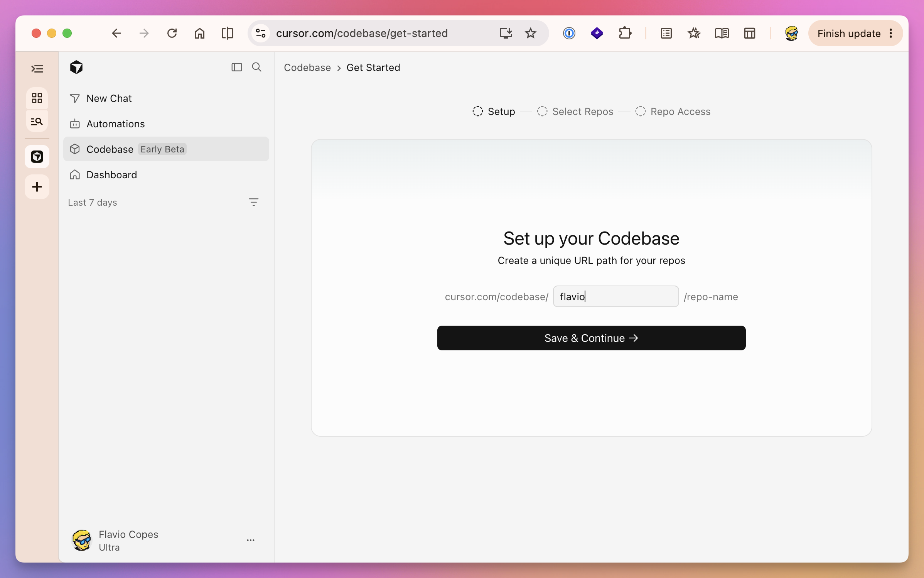This screenshot has height=578, width=924.
Task: Click the Ultra plan label
Action: click(x=109, y=548)
